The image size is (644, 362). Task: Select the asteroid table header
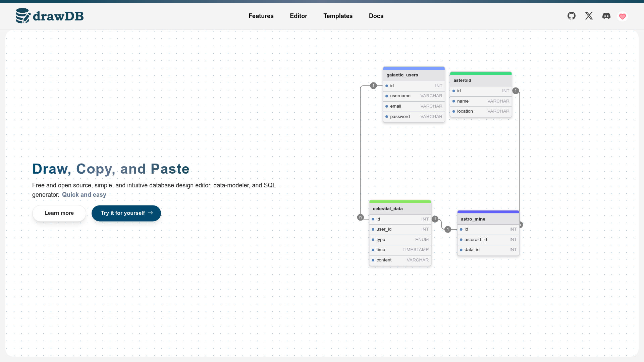click(481, 80)
